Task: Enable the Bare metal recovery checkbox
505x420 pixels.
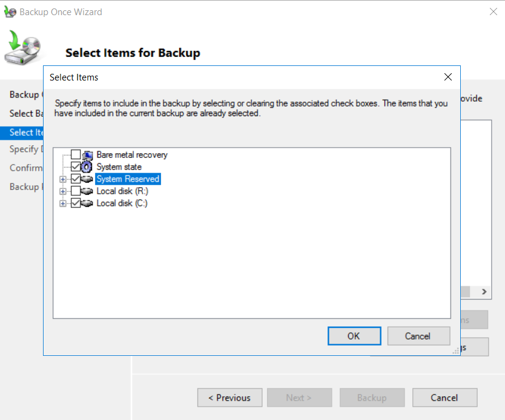Action: 76,154
